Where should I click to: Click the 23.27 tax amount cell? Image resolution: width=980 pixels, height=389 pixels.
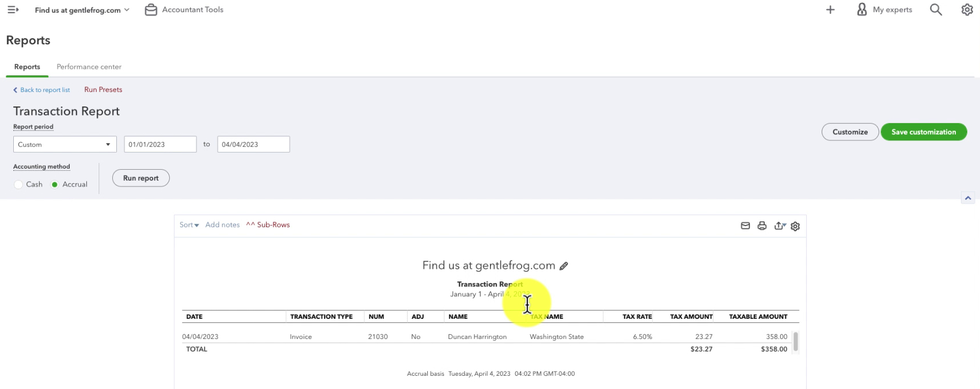(x=704, y=337)
